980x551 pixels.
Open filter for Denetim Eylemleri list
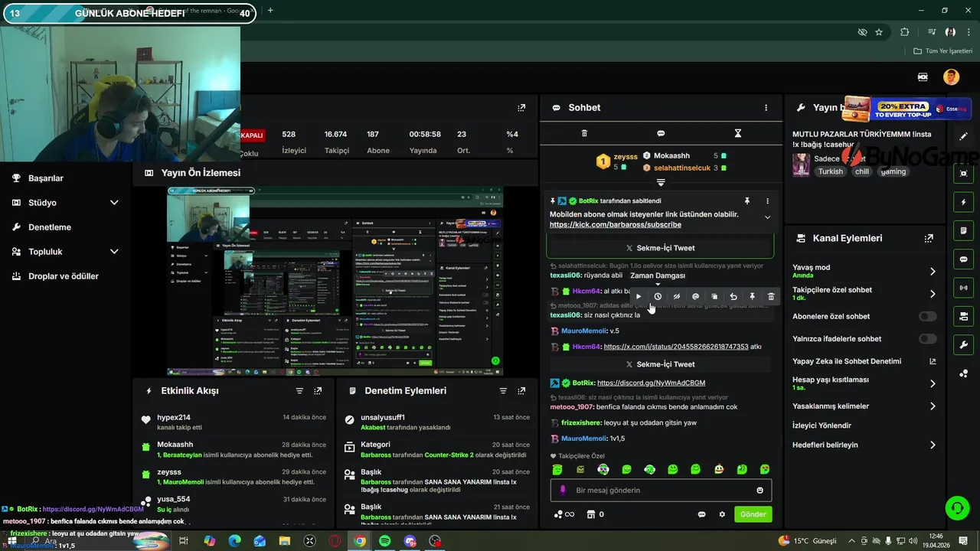[503, 390]
